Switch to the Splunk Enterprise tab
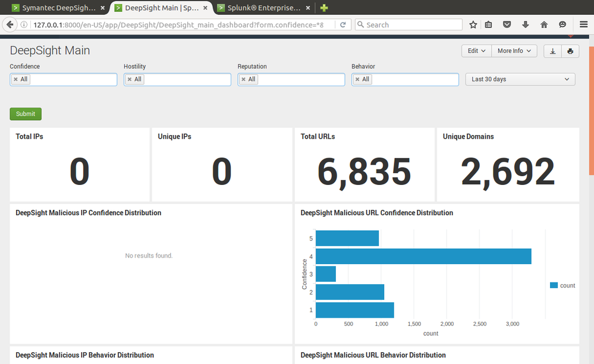 [264, 8]
